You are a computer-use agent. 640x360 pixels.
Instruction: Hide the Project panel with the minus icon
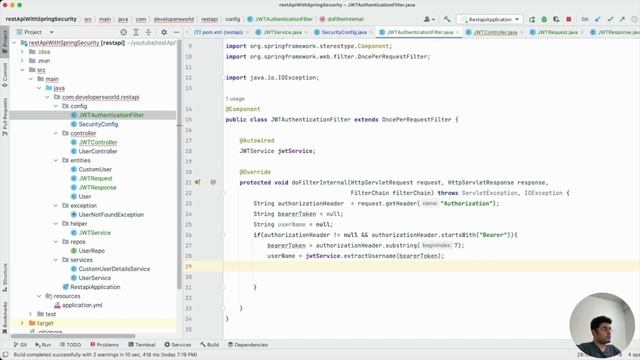coord(176,32)
